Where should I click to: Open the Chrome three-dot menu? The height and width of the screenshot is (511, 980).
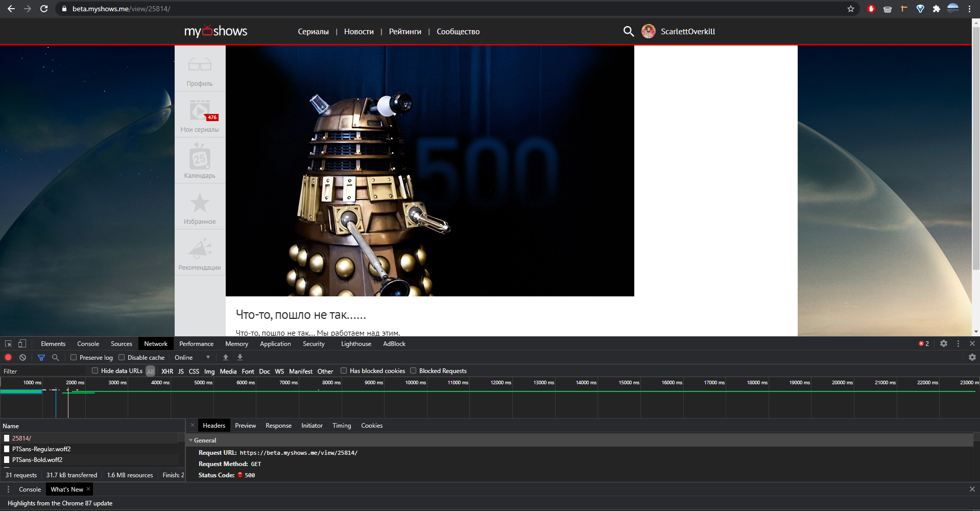969,9
